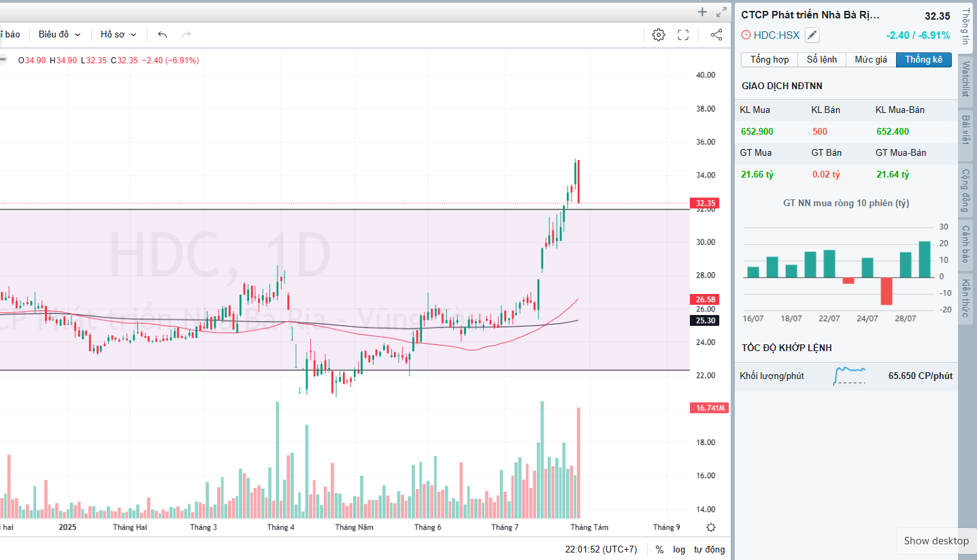Expand the Hồ sơ dropdown menu

coord(118,35)
